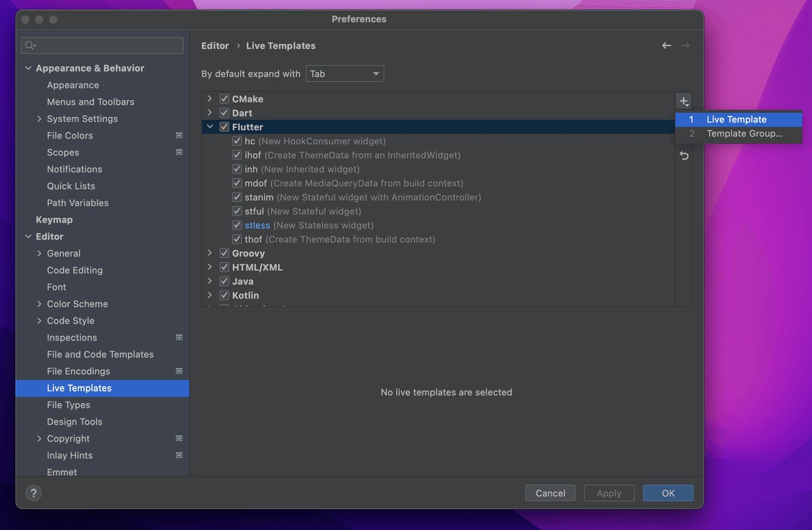Go back using the left arrow icon
The image size is (812, 530).
(667, 45)
